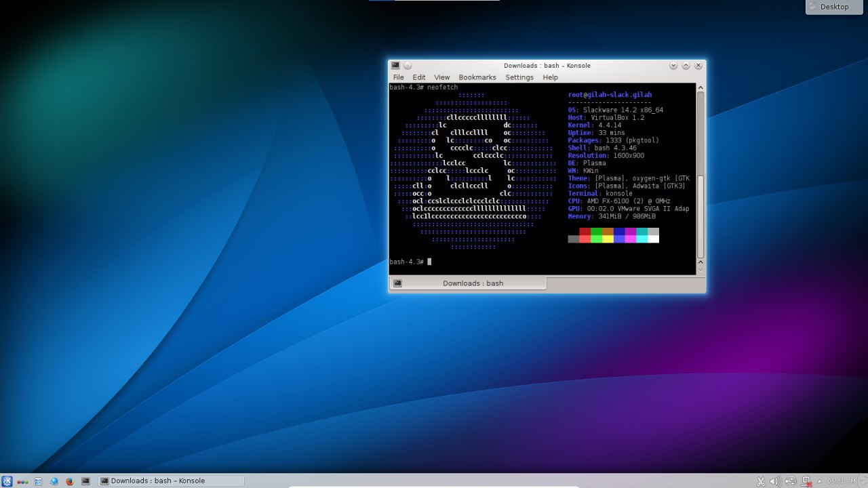
Task: Click the red color block in neofetch
Action: [x=585, y=232]
